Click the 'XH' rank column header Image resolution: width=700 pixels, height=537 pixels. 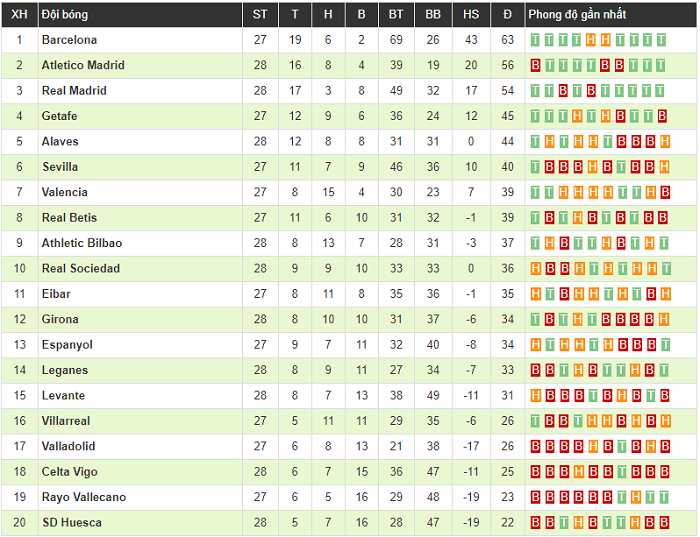click(19, 14)
